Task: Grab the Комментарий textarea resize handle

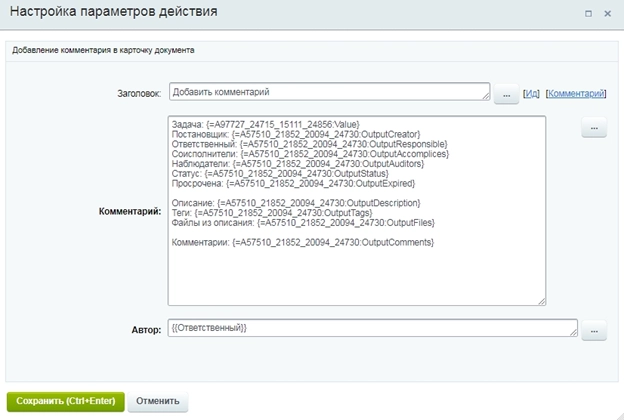Action: point(541,300)
